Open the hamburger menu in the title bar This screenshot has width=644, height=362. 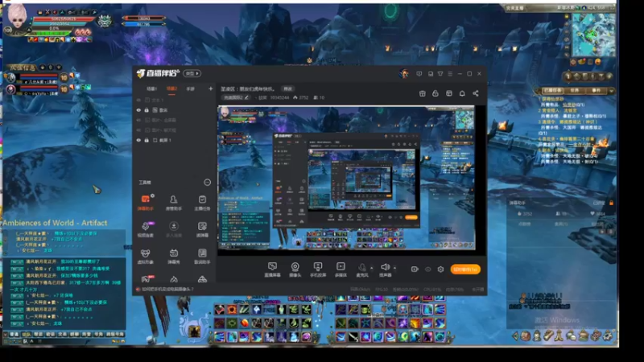450,74
